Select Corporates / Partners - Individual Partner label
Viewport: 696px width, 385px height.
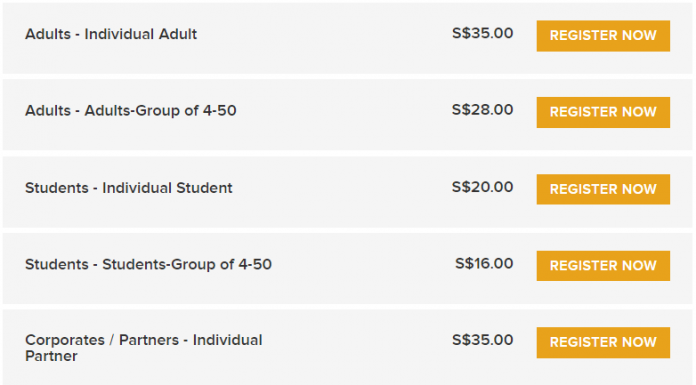[144, 348]
